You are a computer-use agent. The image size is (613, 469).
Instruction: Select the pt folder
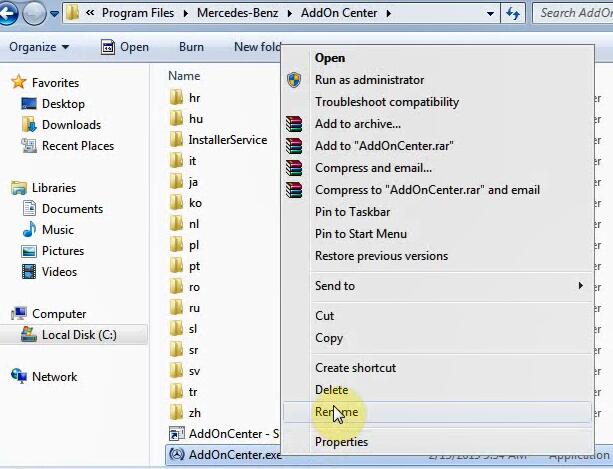click(185, 266)
